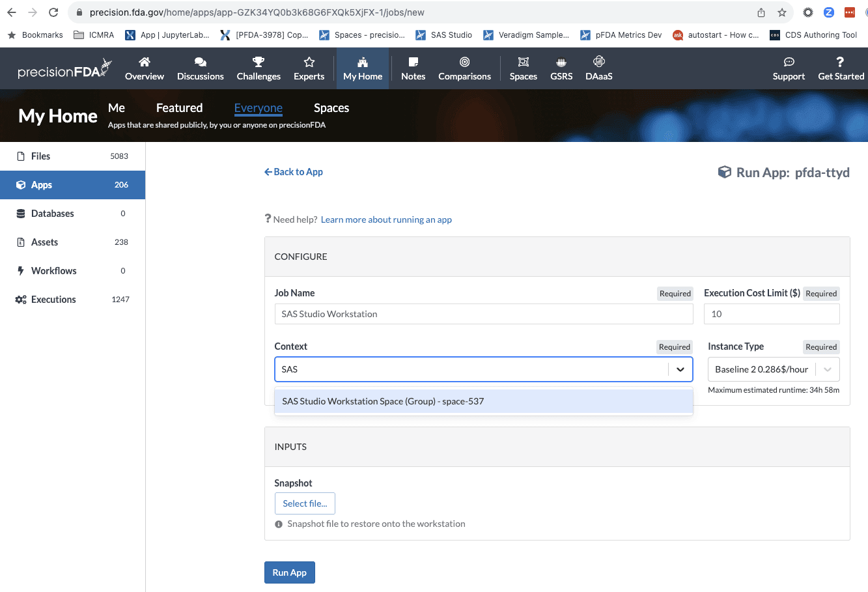
Task: Go back using browser back arrow
Action: (12, 12)
